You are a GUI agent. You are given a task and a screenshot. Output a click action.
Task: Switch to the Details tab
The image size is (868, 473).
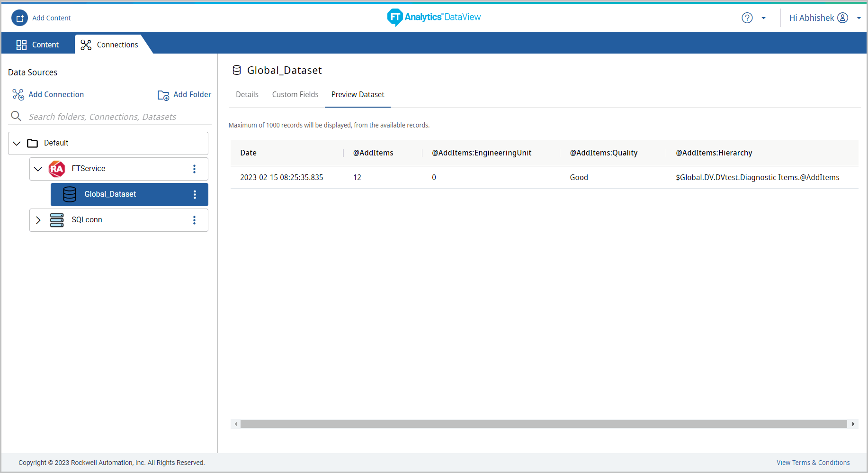coord(247,95)
